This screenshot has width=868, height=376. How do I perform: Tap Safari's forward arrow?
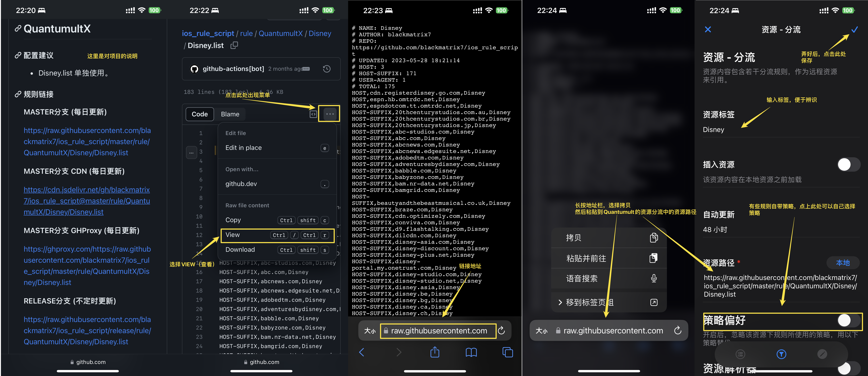coord(399,352)
